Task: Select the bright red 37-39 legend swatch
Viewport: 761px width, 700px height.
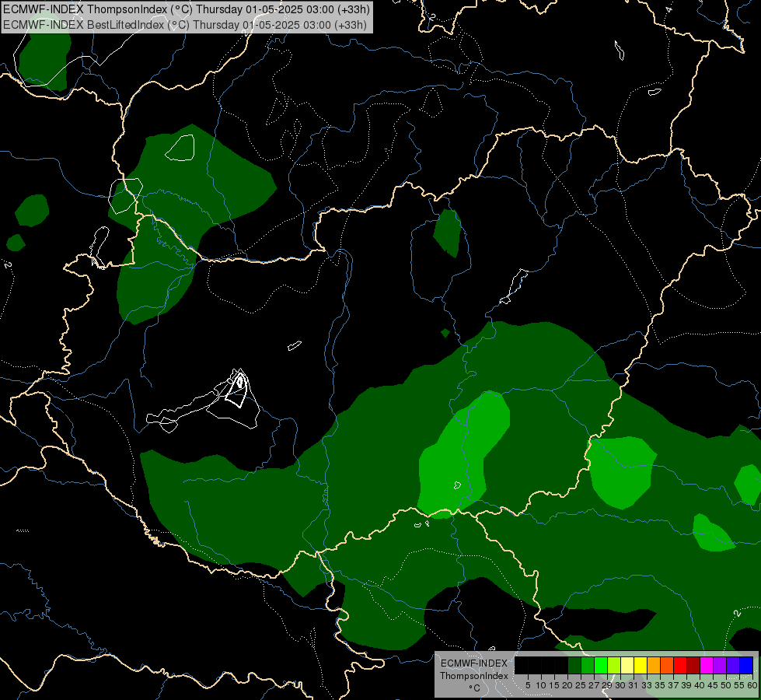Action: point(680,665)
